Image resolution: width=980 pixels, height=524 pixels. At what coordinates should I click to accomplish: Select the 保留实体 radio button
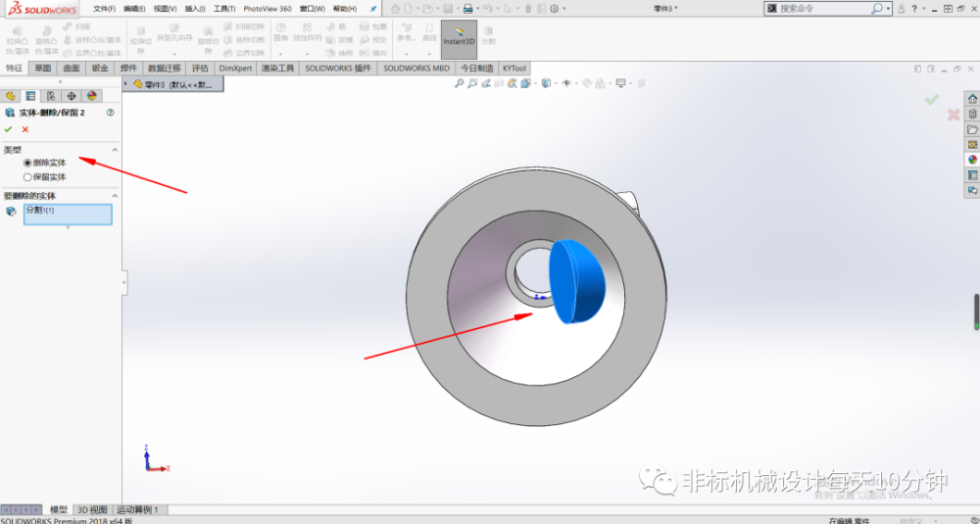click(x=27, y=177)
